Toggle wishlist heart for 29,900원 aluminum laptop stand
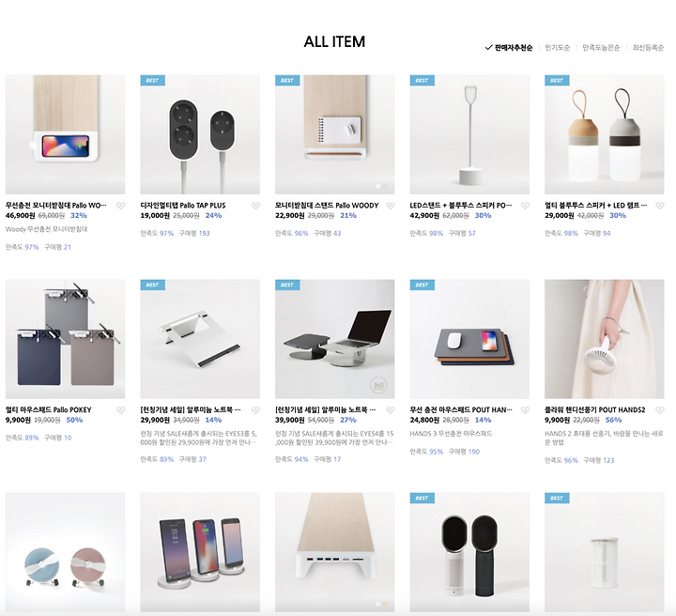This screenshot has width=676, height=616. tap(255, 410)
